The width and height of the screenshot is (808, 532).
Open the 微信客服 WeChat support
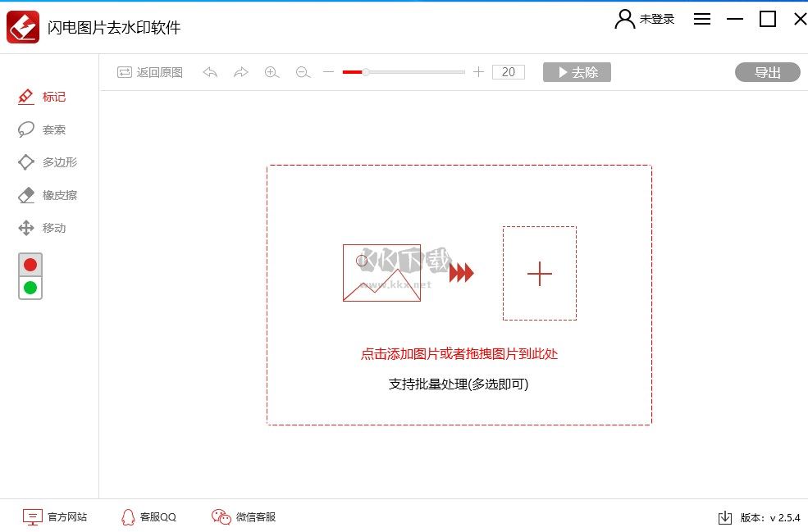point(243,517)
